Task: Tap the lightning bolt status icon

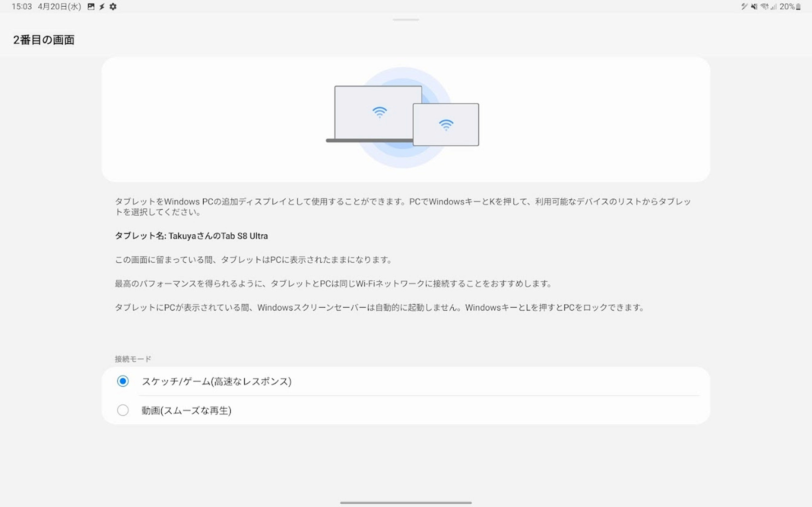Action: click(x=102, y=7)
